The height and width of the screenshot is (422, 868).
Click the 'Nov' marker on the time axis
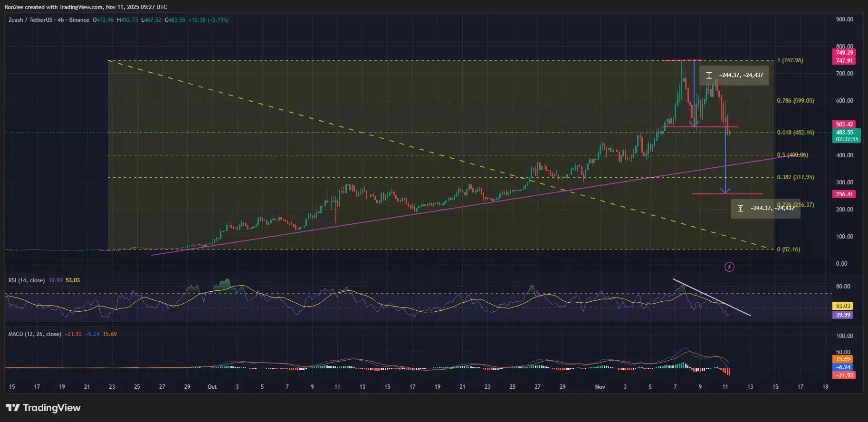pos(600,387)
